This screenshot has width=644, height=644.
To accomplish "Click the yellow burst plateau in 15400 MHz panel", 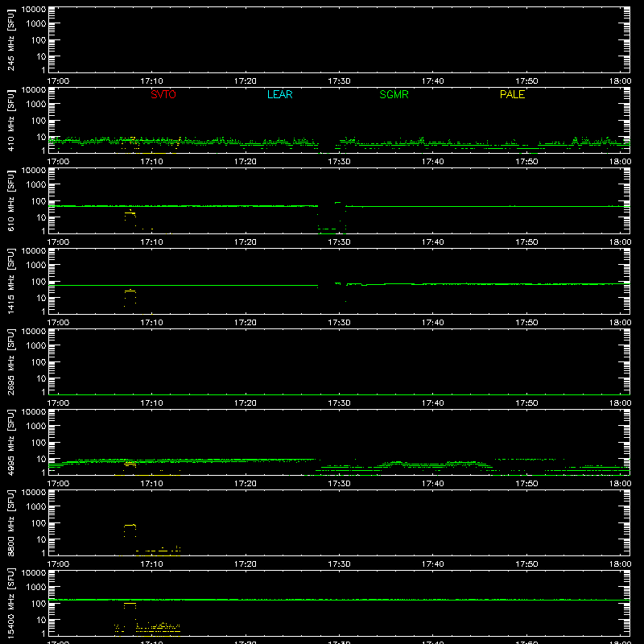I will (x=130, y=603).
